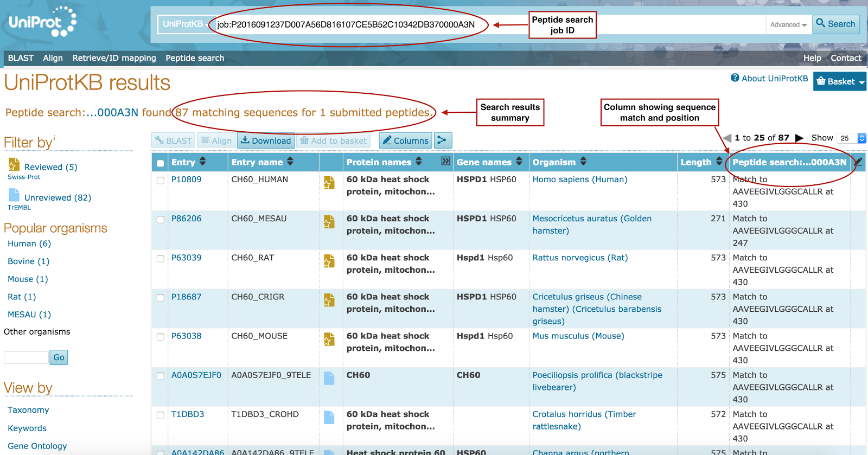Click the Other organisms text field

(x=26, y=357)
